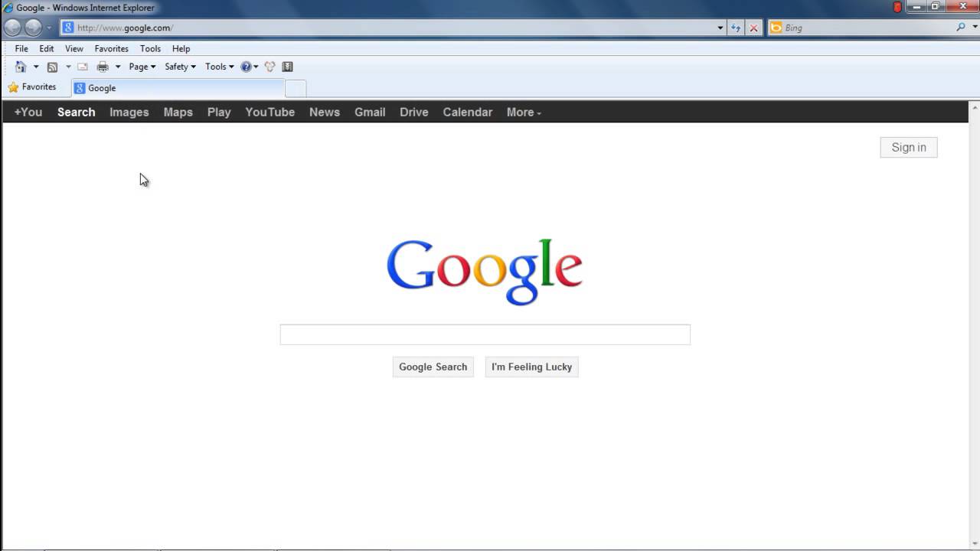
Task: Open a new tab with blank tab button
Action: click(296, 89)
